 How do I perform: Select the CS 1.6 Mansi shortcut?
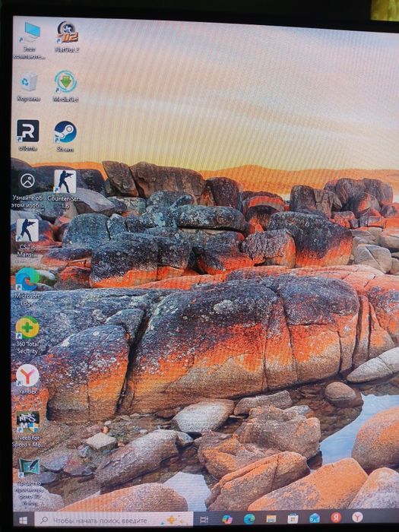pos(27,238)
